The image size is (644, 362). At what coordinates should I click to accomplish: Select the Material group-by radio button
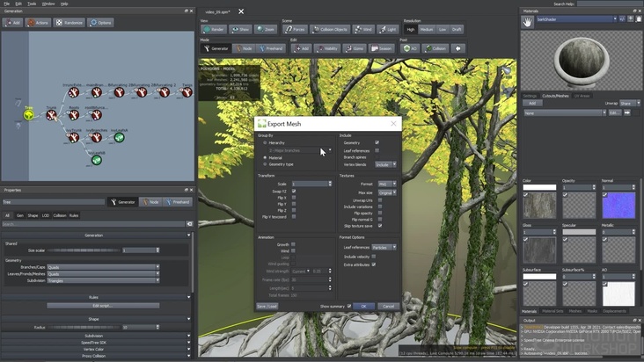[x=265, y=157]
